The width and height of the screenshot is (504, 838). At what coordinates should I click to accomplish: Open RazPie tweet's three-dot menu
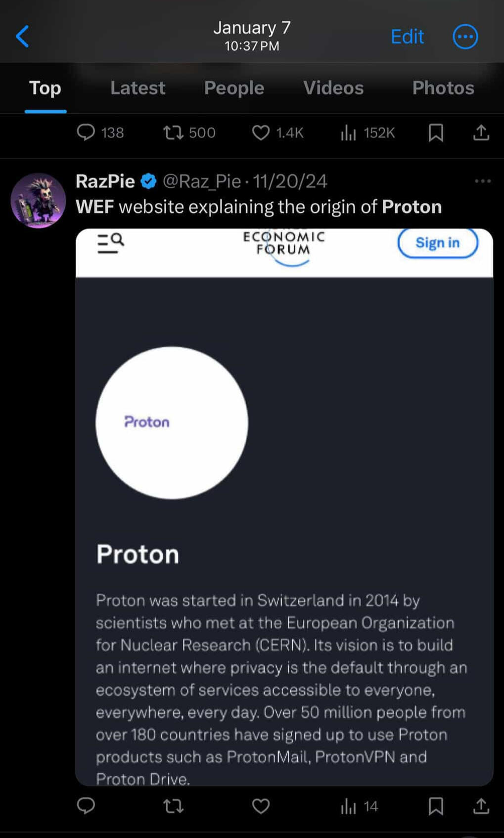point(482,181)
